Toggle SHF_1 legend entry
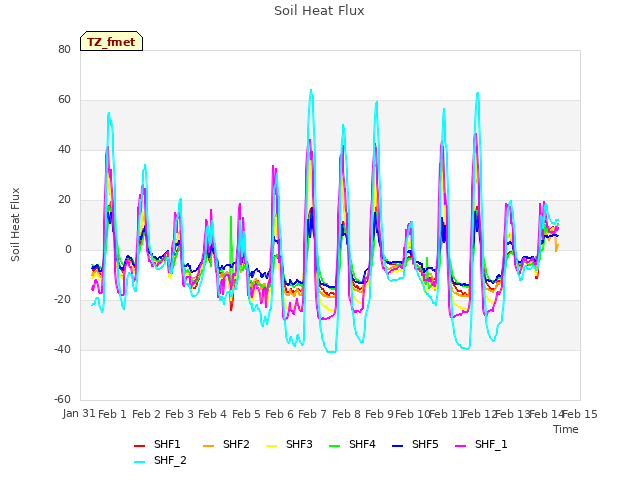640x480 pixels. (481, 444)
